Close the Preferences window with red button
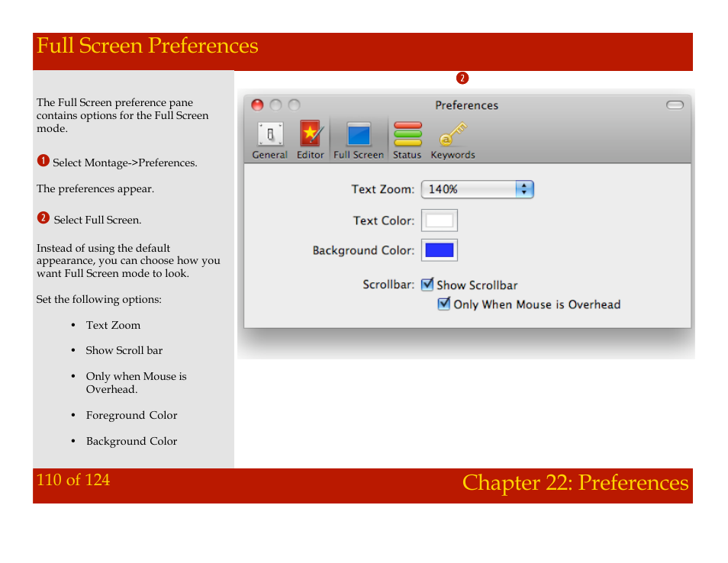 click(x=257, y=105)
